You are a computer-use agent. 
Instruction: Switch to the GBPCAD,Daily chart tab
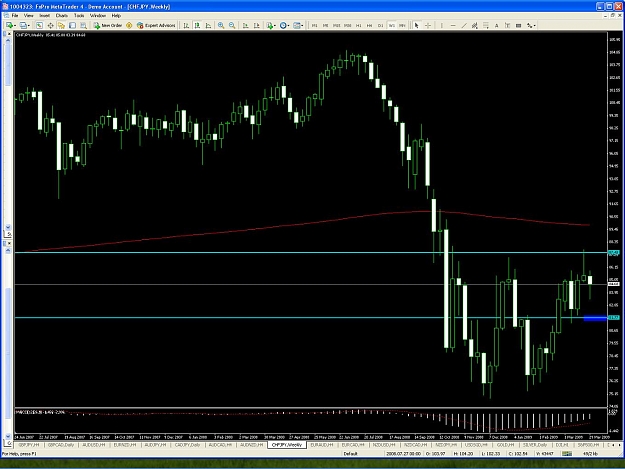61,445
